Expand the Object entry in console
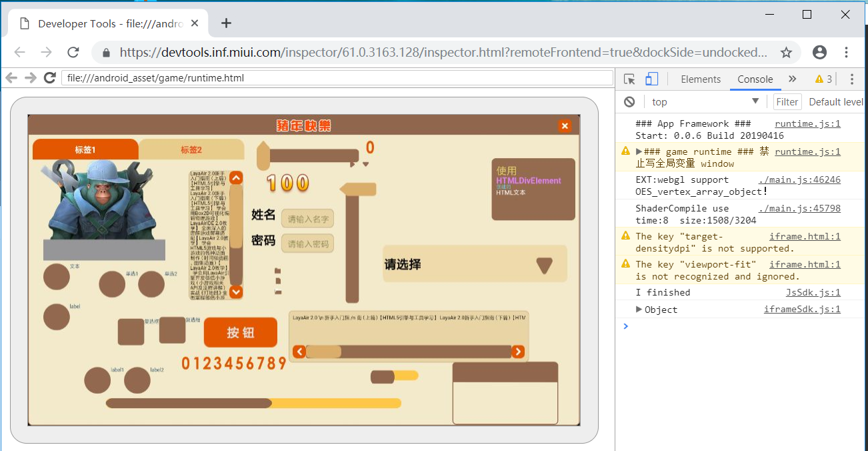868x451 pixels. point(639,310)
